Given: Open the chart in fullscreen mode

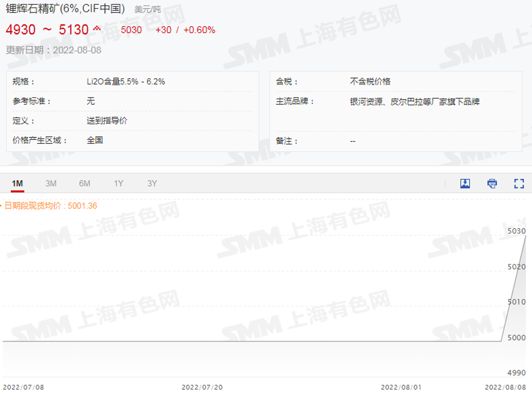Looking at the screenshot, I should pos(519,184).
